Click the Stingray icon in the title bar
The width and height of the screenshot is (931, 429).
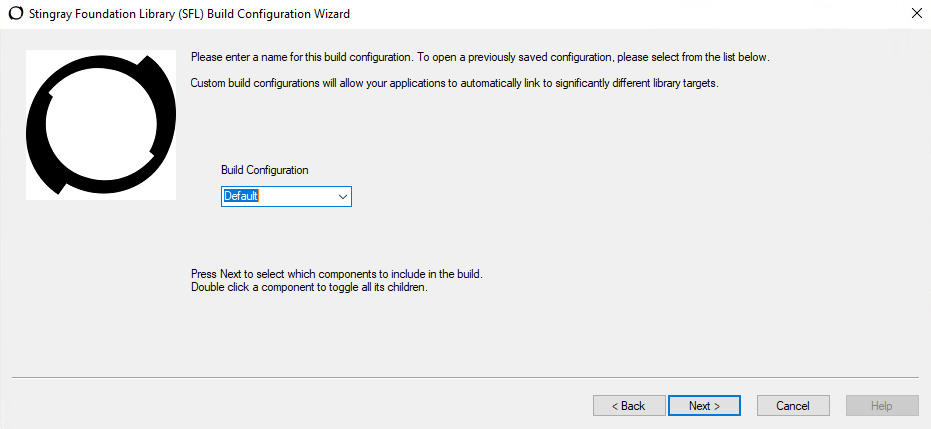point(15,13)
